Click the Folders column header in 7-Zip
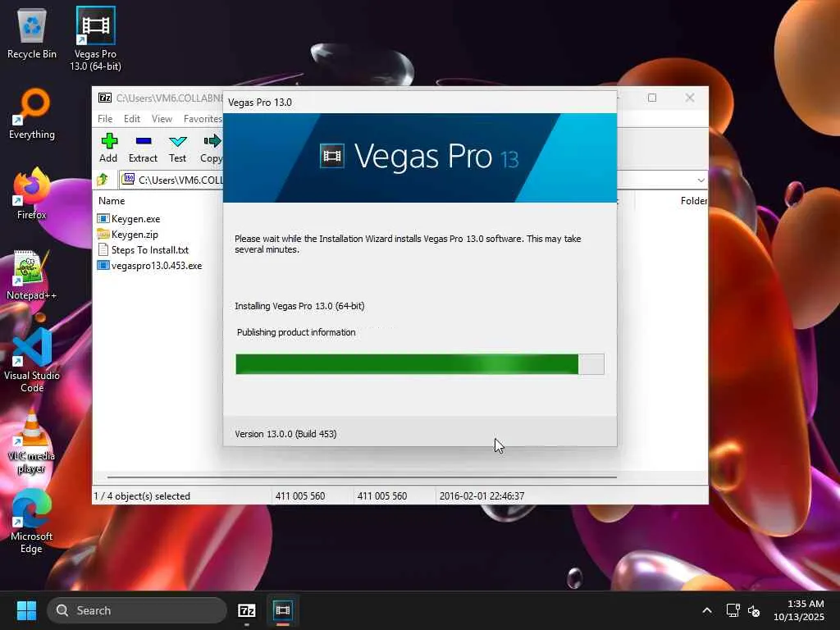Viewport: 840px width, 630px height. 693,201
